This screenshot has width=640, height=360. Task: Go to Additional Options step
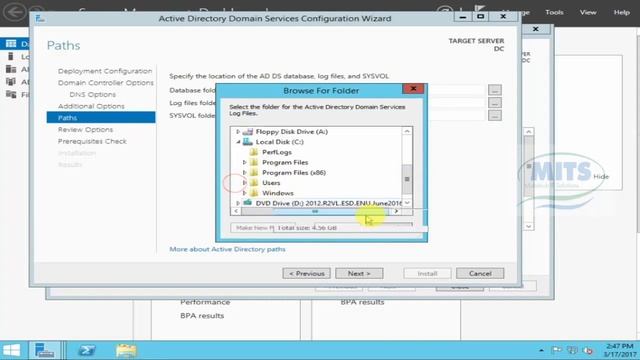[x=91, y=106]
